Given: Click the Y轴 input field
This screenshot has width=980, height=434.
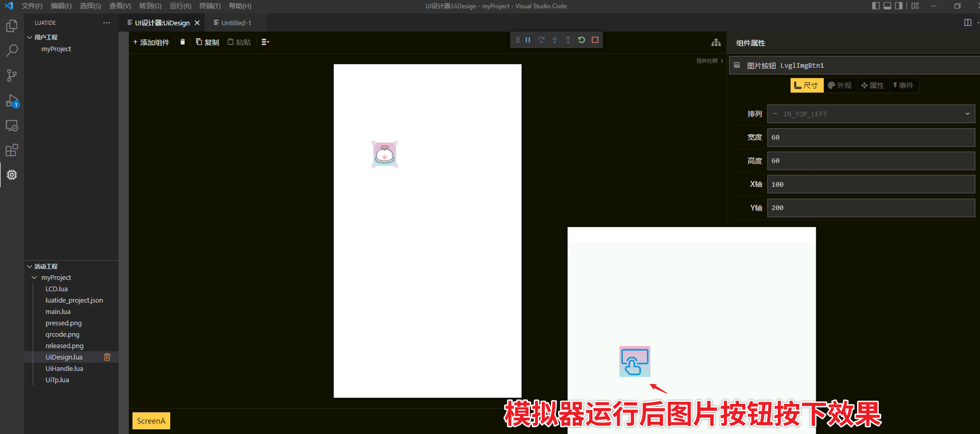Looking at the screenshot, I should [871, 208].
